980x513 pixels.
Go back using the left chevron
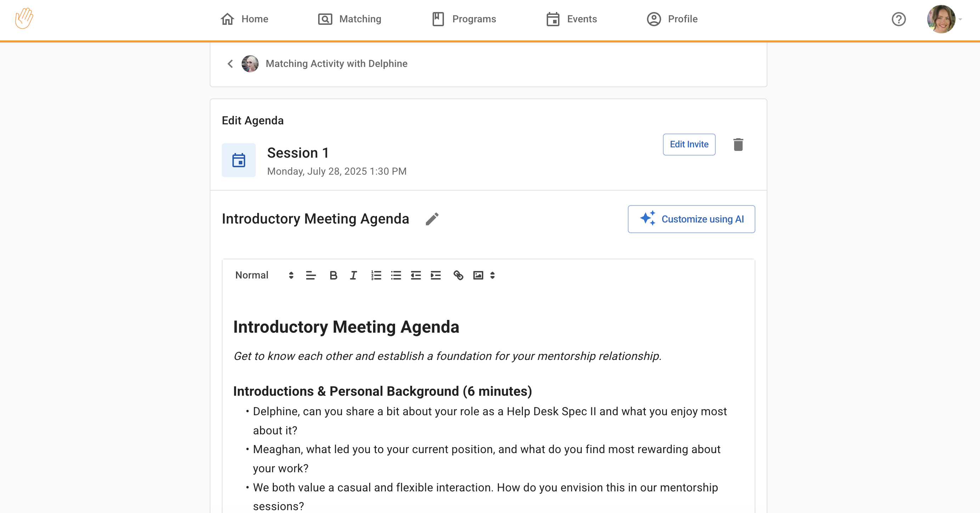pyautogui.click(x=230, y=63)
